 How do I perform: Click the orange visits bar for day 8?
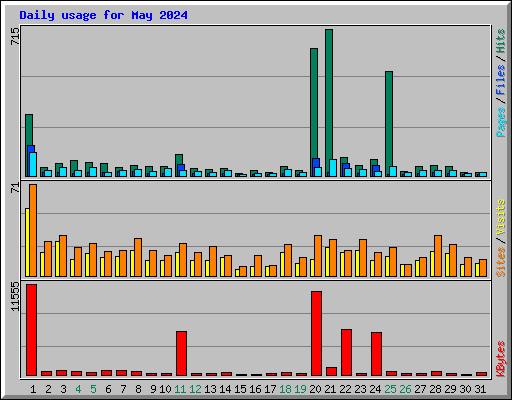pyautogui.click(x=138, y=257)
